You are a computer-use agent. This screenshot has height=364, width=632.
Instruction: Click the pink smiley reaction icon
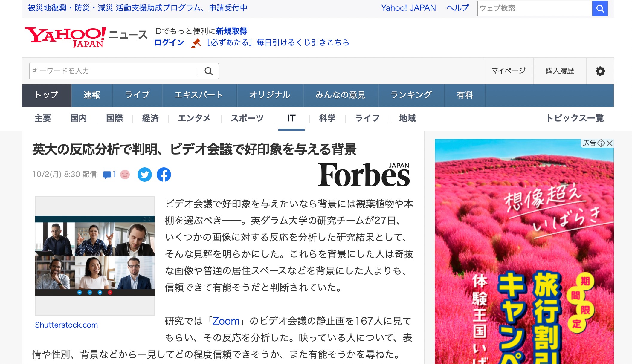[x=125, y=175]
